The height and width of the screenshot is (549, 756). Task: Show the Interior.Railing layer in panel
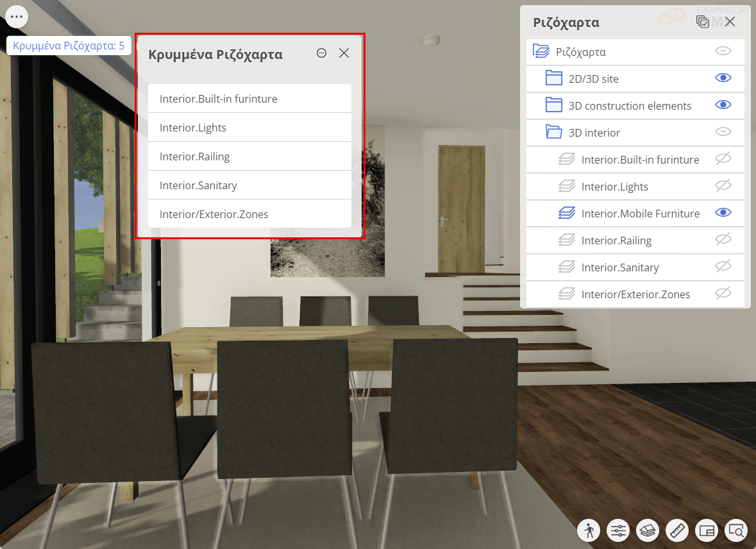723,239
